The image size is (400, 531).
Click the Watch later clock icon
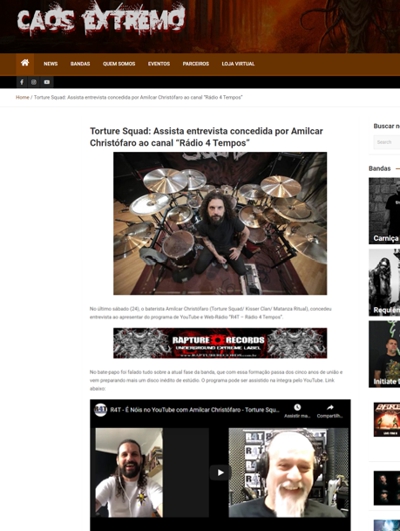[x=297, y=407]
